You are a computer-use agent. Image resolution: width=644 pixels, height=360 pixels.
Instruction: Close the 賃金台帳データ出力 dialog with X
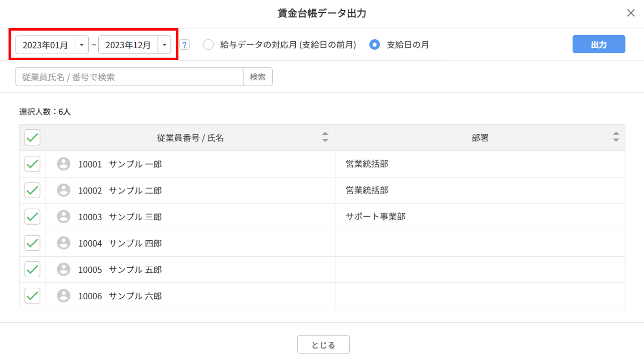tap(631, 13)
